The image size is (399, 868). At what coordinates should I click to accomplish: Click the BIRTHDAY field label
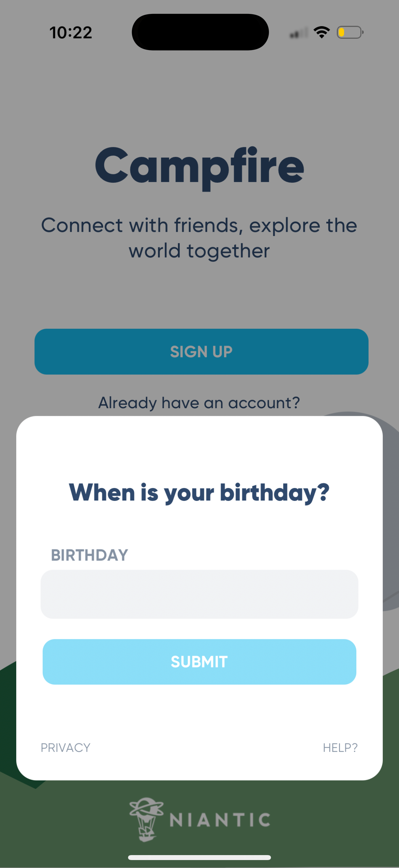tap(89, 555)
